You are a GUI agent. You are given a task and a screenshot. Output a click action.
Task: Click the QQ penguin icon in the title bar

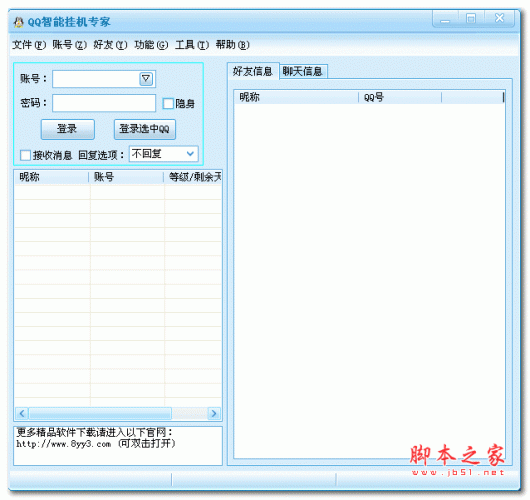(x=18, y=22)
